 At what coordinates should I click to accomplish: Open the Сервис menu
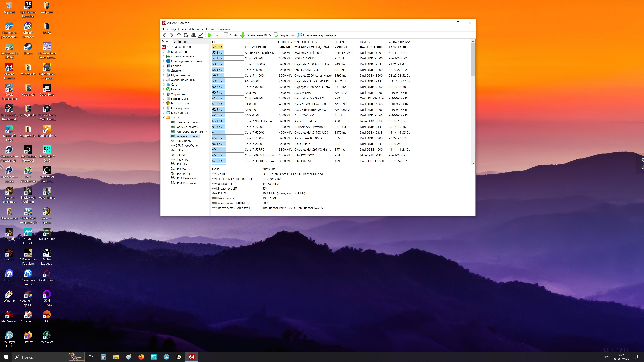(x=211, y=29)
